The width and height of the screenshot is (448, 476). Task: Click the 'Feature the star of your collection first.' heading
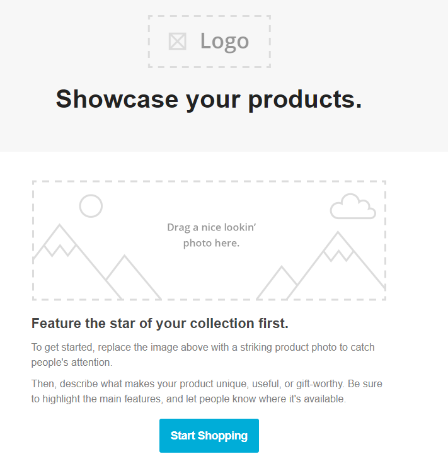click(x=160, y=323)
